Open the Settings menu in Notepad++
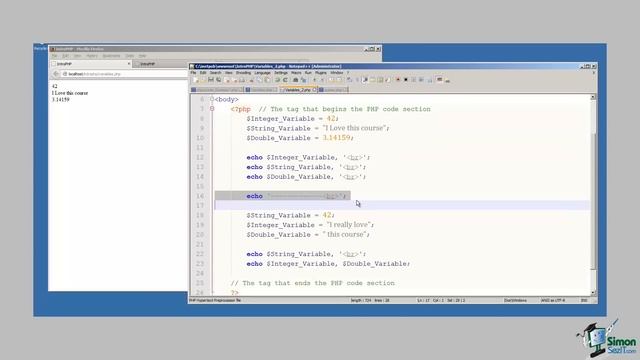The height and width of the screenshot is (360, 640). (281, 73)
